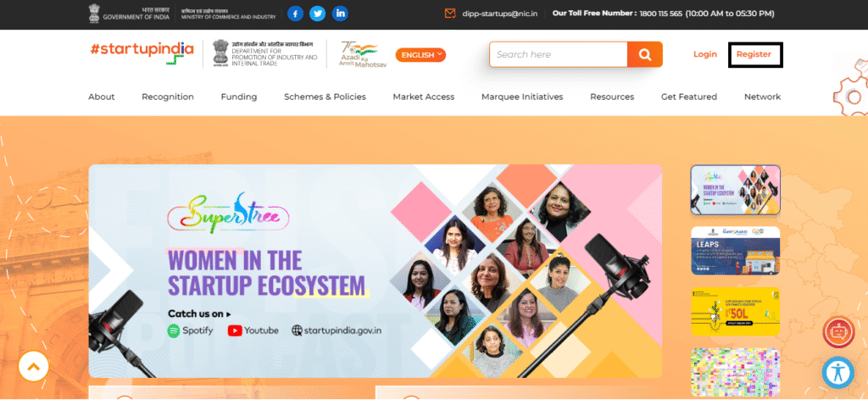Open the LinkedIn social icon
This screenshot has height=405, width=868.
coord(340,14)
